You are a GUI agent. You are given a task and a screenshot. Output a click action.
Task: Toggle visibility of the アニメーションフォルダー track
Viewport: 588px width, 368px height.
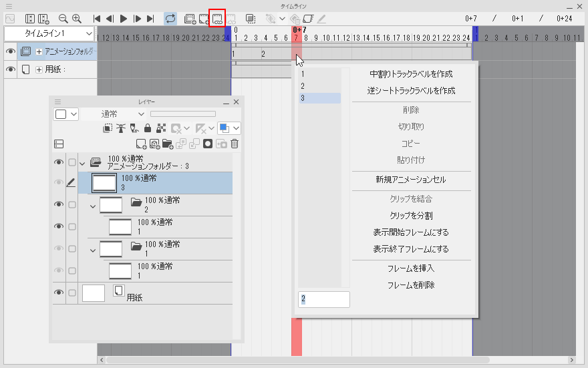coord(11,51)
